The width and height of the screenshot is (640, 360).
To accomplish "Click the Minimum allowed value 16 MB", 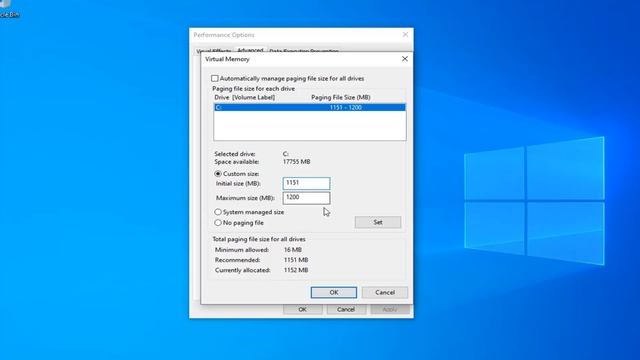I will pos(293,250).
